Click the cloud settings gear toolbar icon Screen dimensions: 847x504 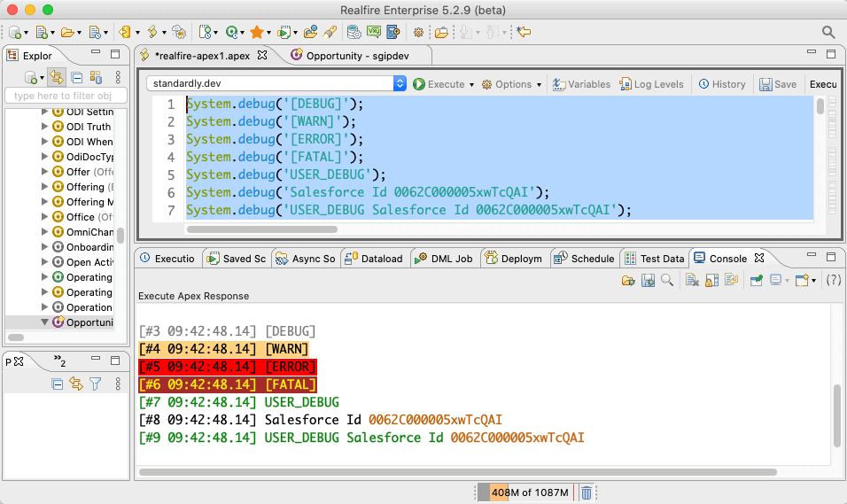pyautogui.click(x=179, y=33)
